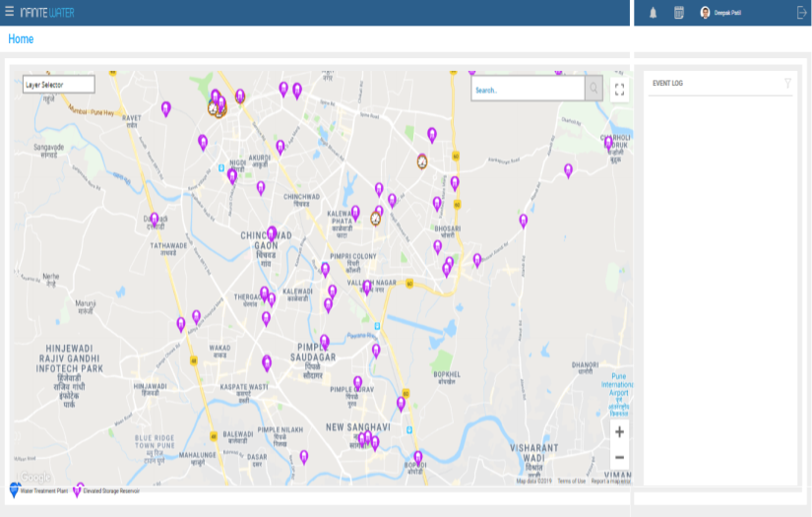Viewport: 812px width, 517px height.
Task: Select reservoir marker above TATHAWADE label
Action: coord(155,220)
